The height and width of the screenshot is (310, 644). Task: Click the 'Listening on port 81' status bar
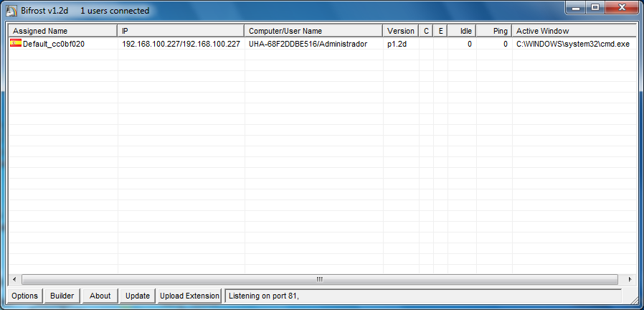tap(423, 296)
